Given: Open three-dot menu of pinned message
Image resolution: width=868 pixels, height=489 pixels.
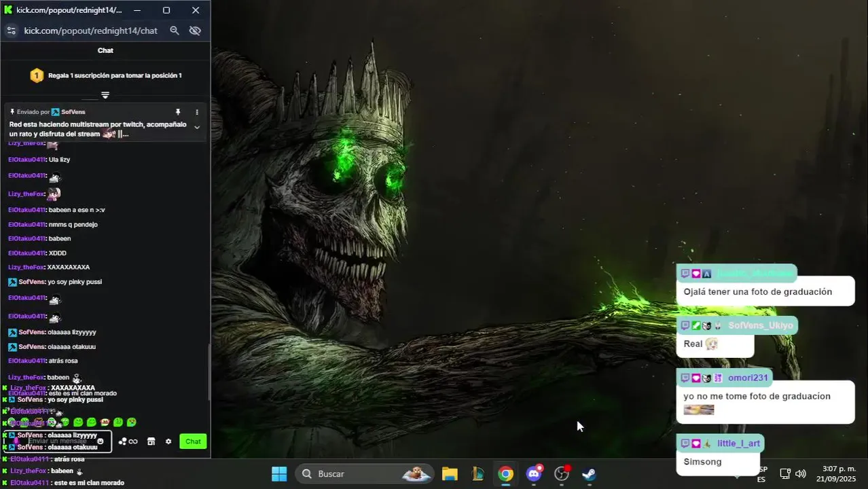Looking at the screenshot, I should [x=197, y=112].
